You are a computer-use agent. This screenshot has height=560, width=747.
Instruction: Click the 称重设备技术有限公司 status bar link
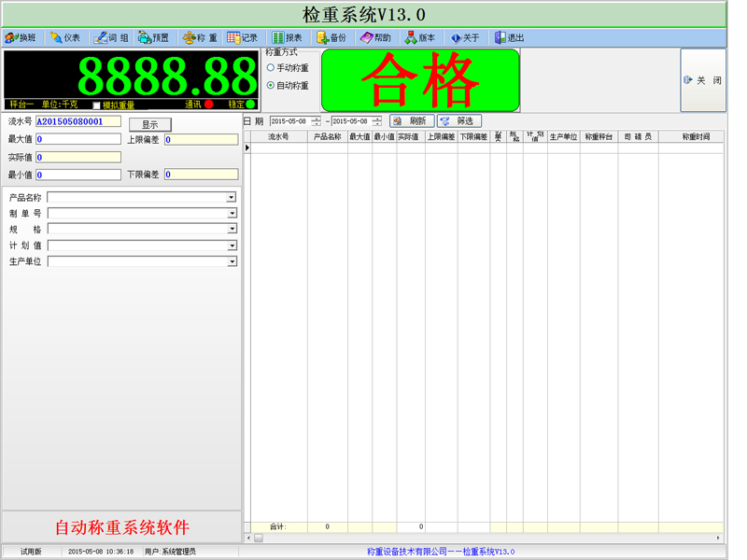pos(441,552)
